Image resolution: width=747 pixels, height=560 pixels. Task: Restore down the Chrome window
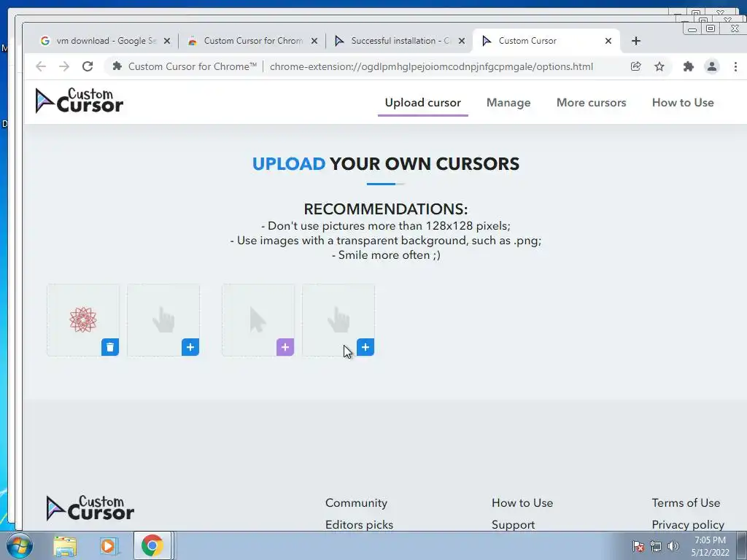tap(711, 29)
